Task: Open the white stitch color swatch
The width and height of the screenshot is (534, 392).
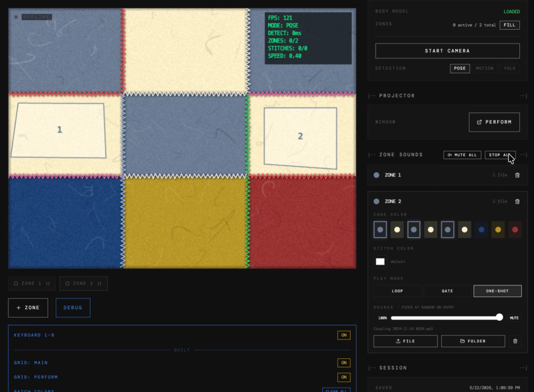Action: pyautogui.click(x=380, y=261)
